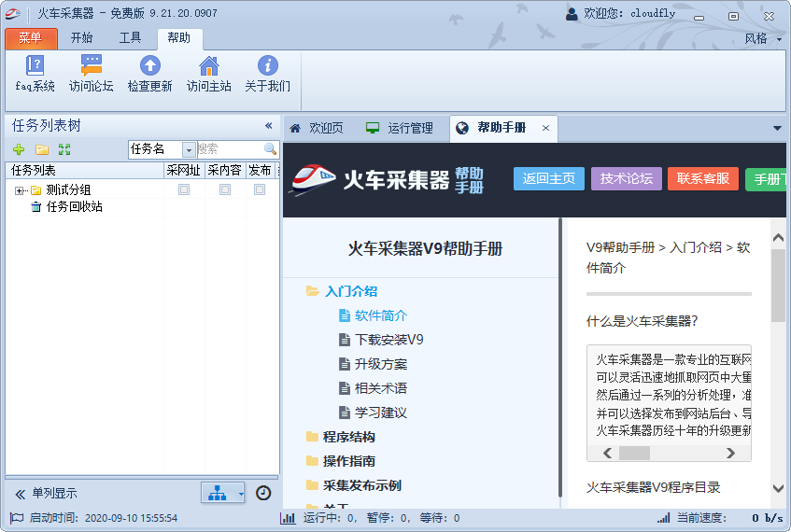Switch to the 欢迎页 tab

pos(317,128)
